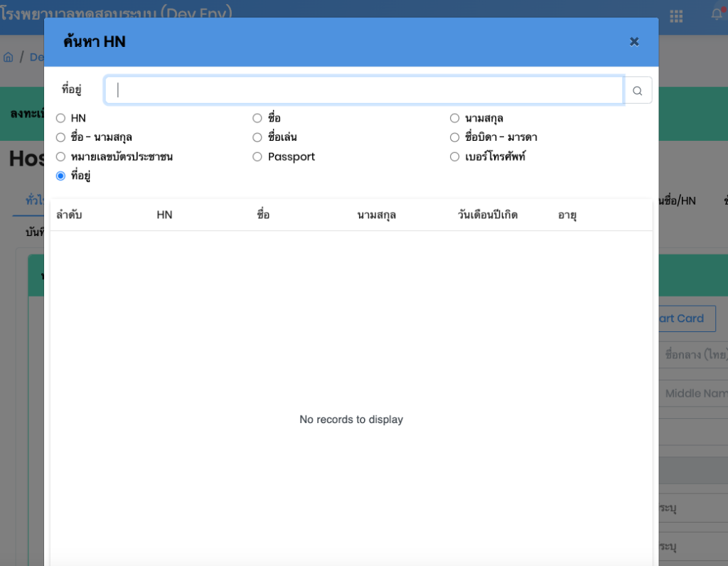The image size is (728, 566).
Task: Select the นามสกุล radio option
Action: (455, 118)
